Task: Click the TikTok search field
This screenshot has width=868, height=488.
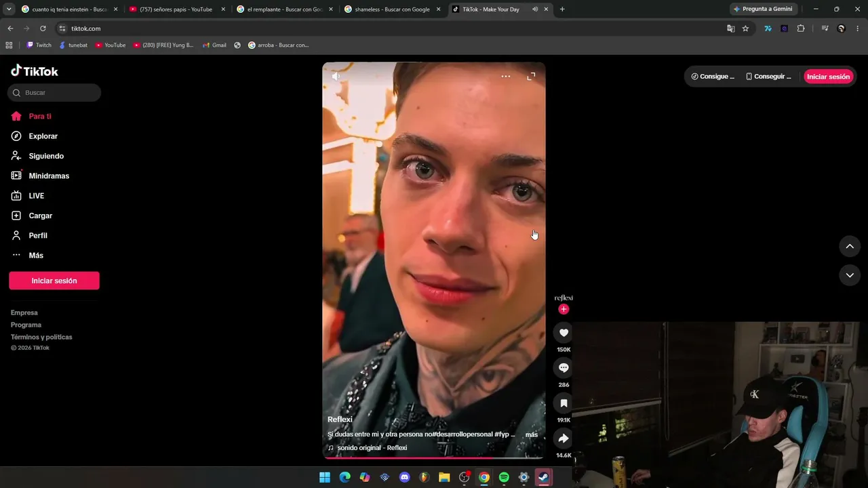Action: (x=54, y=93)
